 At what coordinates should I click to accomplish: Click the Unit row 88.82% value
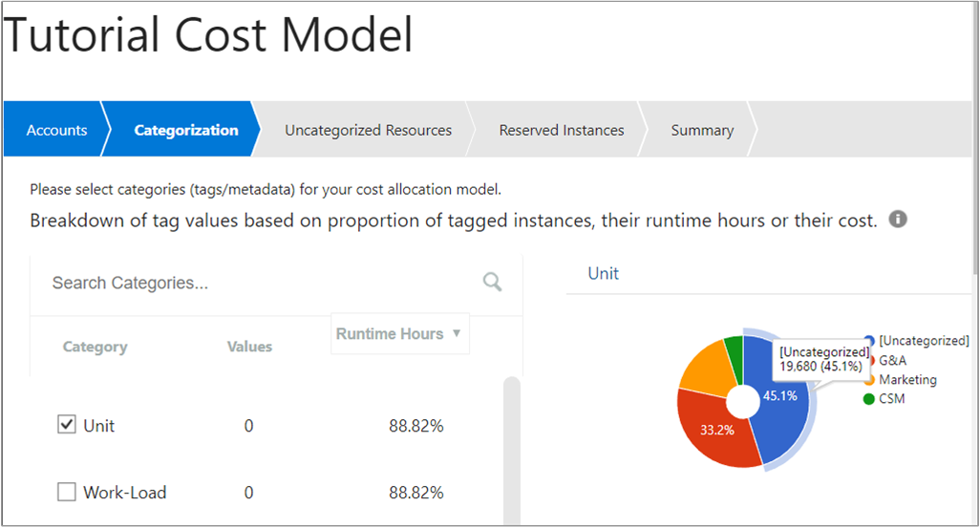point(416,426)
